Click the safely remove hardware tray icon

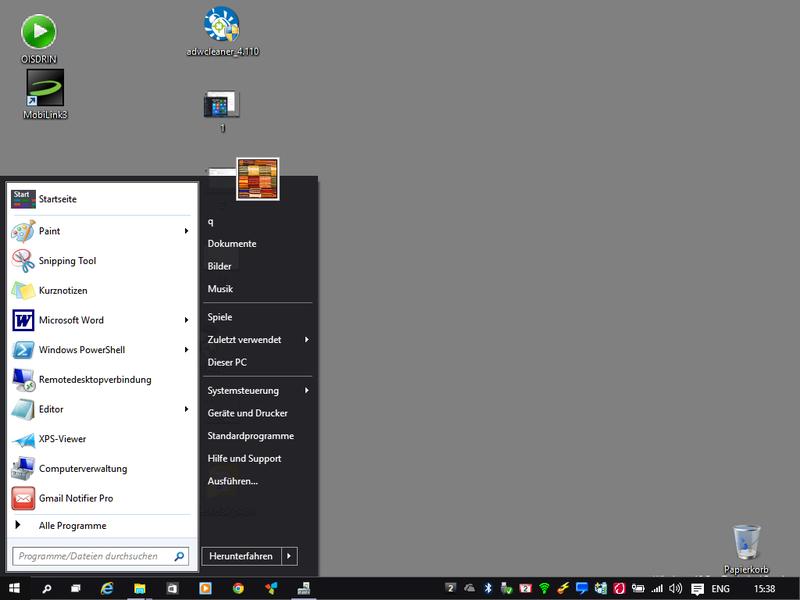click(506, 588)
